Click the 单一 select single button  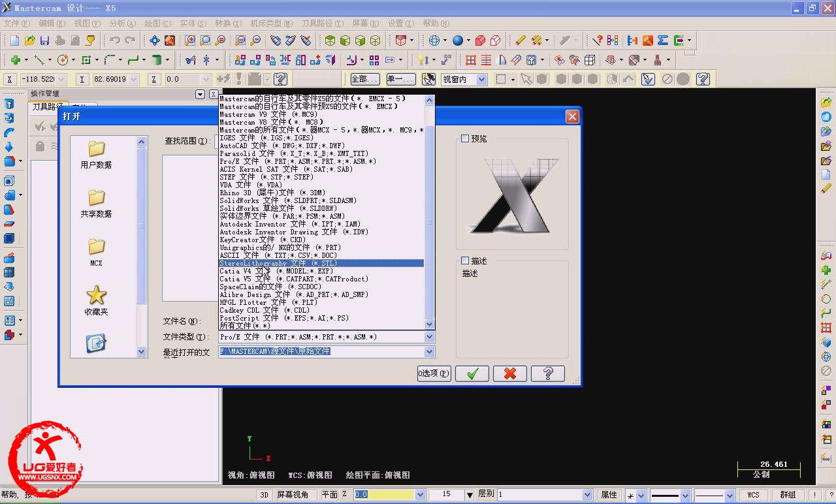point(400,79)
